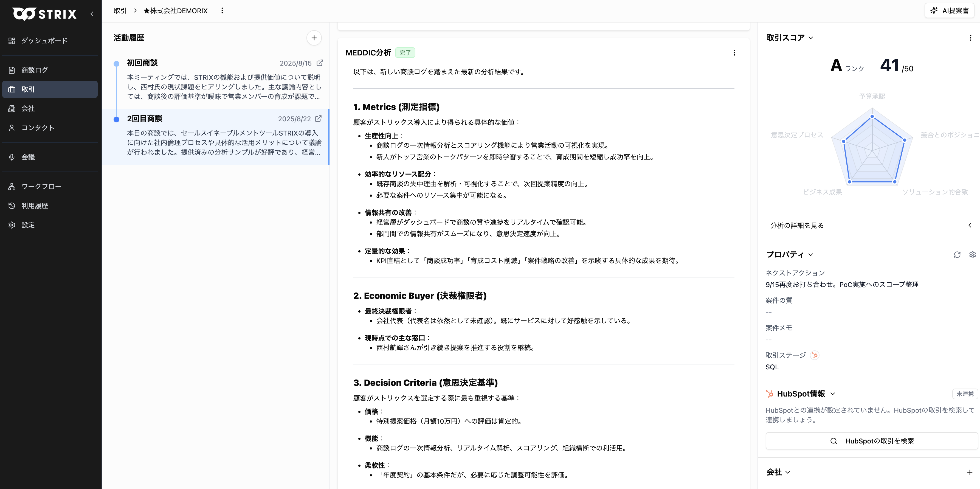Image resolution: width=980 pixels, height=489 pixels.
Task: Click HubSpotの取引を検索 button
Action: (872, 441)
